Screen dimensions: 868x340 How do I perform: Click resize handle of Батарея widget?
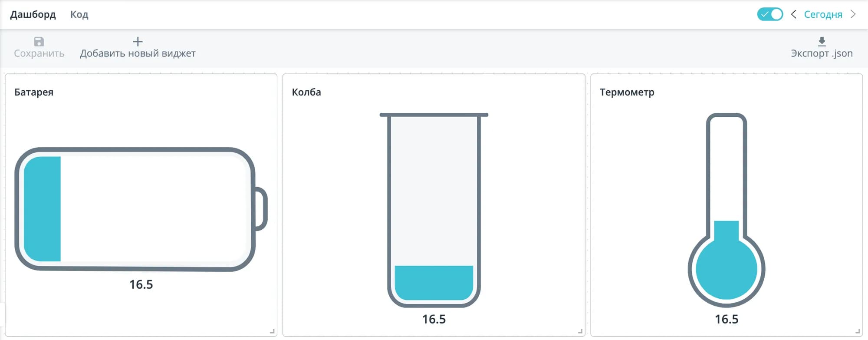[x=272, y=331]
